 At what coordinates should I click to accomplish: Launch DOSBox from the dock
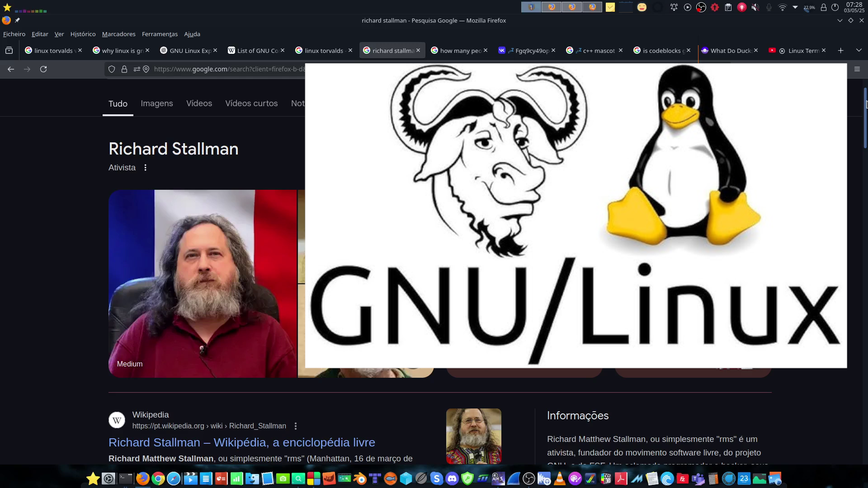click(x=606, y=479)
